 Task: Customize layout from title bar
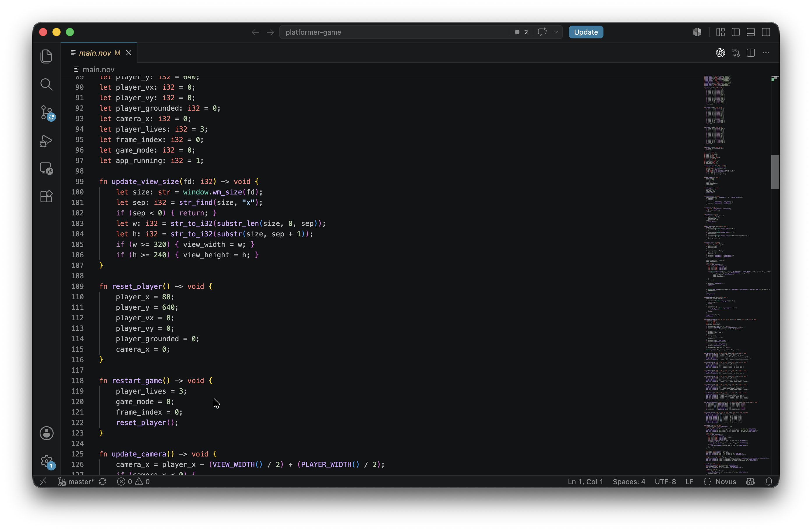click(721, 32)
